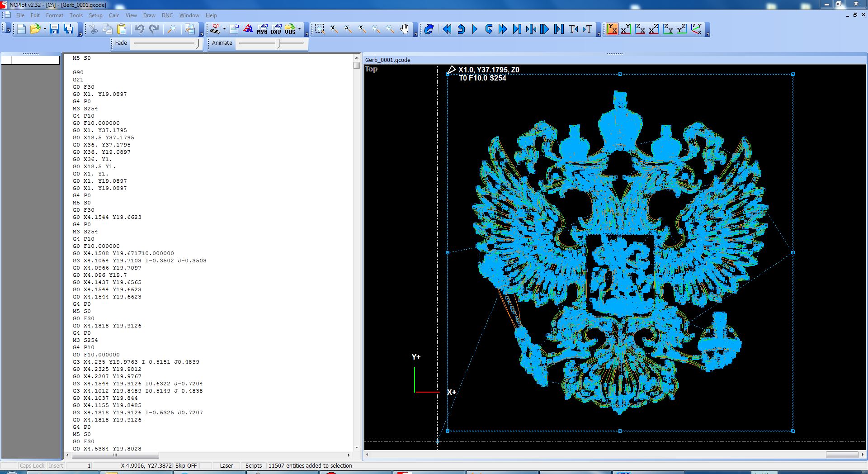This screenshot has height=474, width=868.
Task: Click the 'M3 S254' line near top
Action: [x=85, y=109]
